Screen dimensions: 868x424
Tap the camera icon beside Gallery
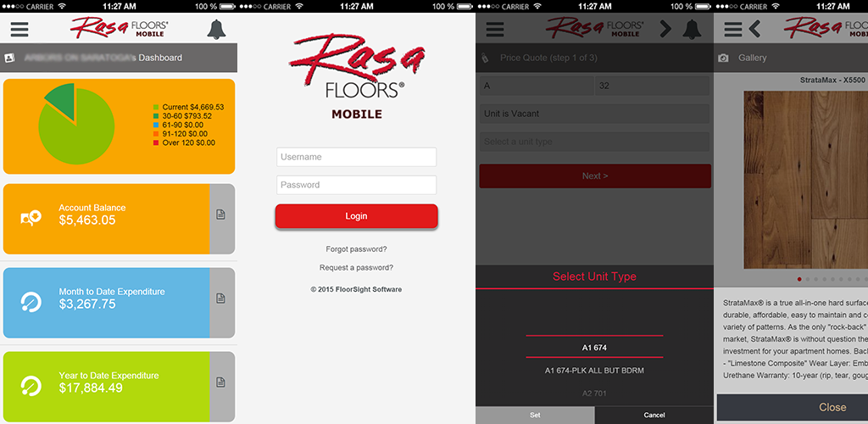click(x=723, y=58)
